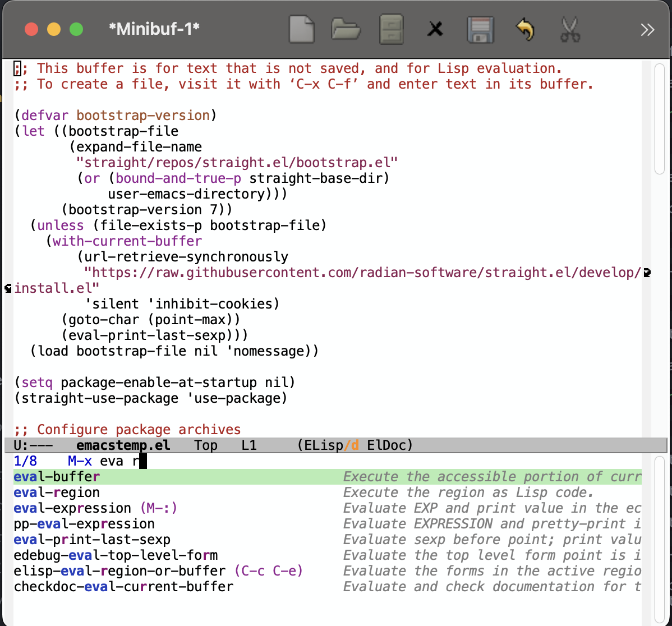672x626 pixels.
Task: Click url-retrieve-synchronously function name
Action: click(186, 257)
